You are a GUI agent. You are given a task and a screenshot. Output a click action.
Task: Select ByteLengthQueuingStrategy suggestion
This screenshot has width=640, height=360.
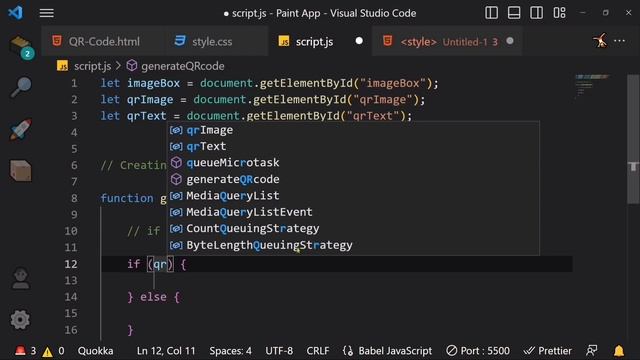coord(353,245)
